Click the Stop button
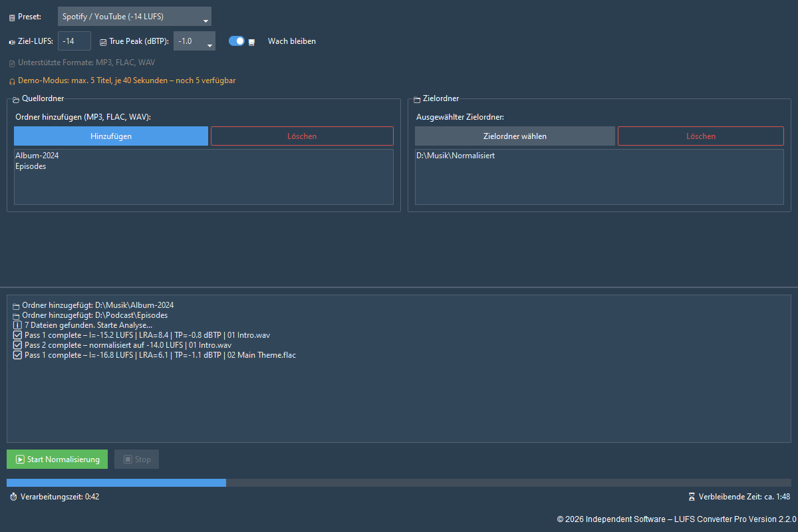 tap(136, 460)
